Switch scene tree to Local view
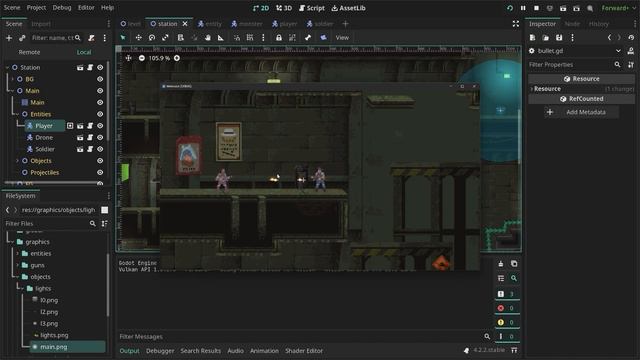The image size is (640, 360). point(84,52)
